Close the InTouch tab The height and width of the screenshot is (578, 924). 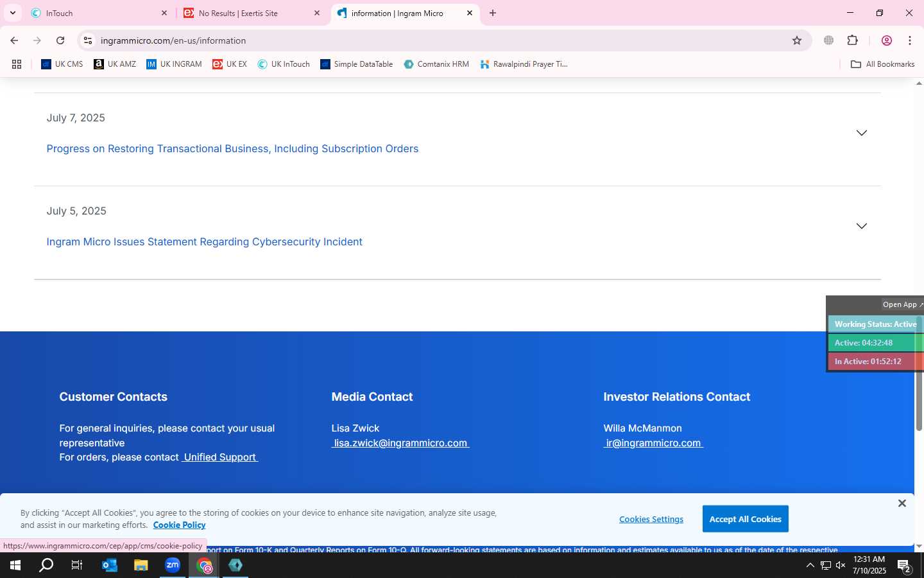[x=164, y=13]
